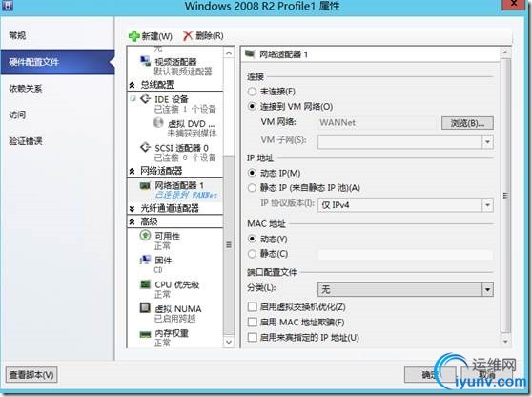
Task: Click the network adapter icon in details header
Action: [x=250, y=53]
